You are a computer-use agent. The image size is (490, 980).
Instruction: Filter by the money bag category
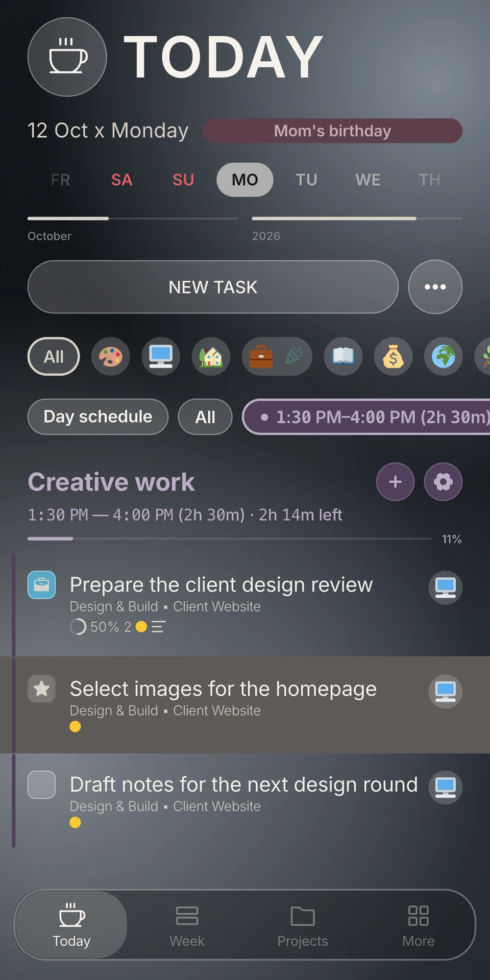pyautogui.click(x=393, y=356)
